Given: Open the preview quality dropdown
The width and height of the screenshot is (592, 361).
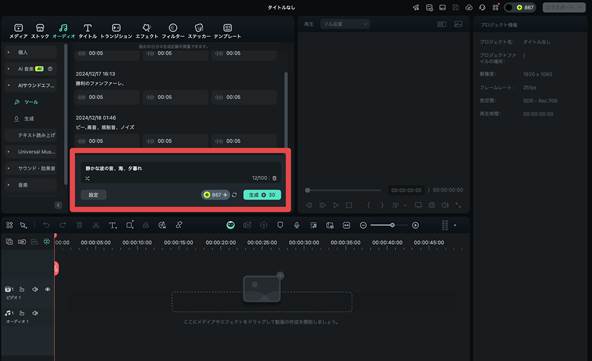Looking at the screenshot, I should [345, 24].
